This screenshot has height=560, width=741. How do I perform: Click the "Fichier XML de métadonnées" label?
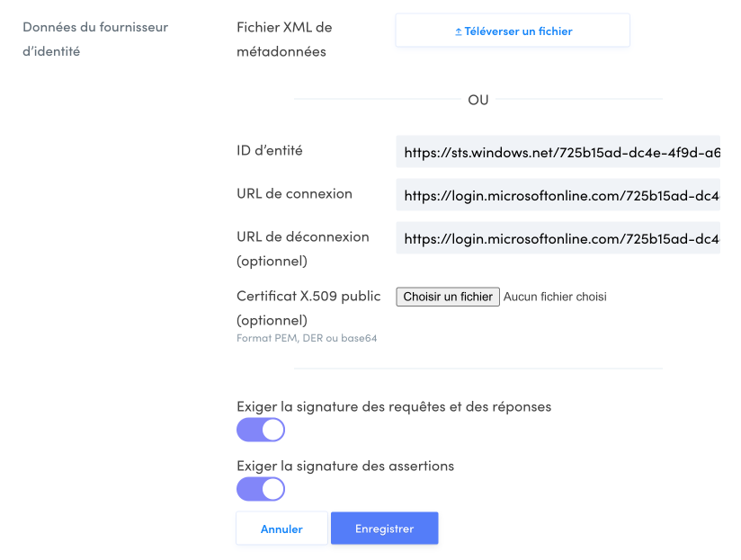pyautogui.click(x=284, y=40)
